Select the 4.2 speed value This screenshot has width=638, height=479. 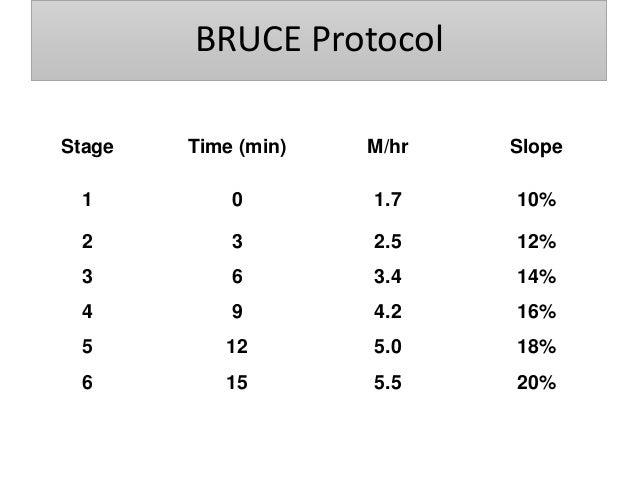pos(388,312)
